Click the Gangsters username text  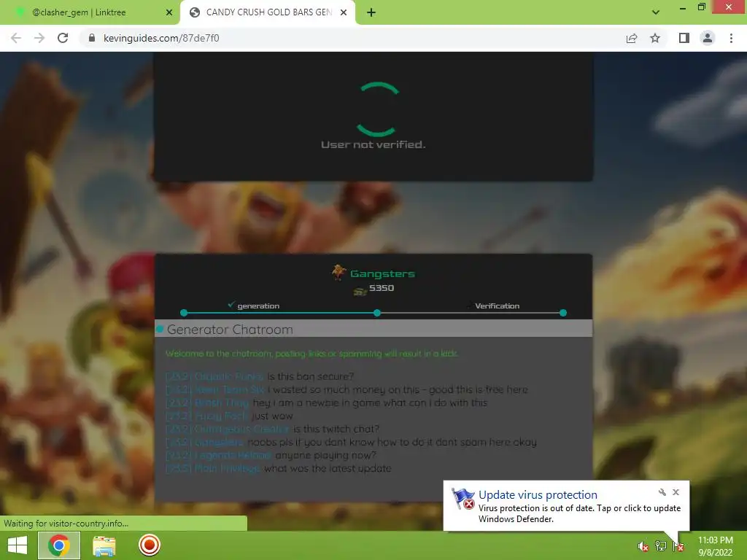coord(382,274)
